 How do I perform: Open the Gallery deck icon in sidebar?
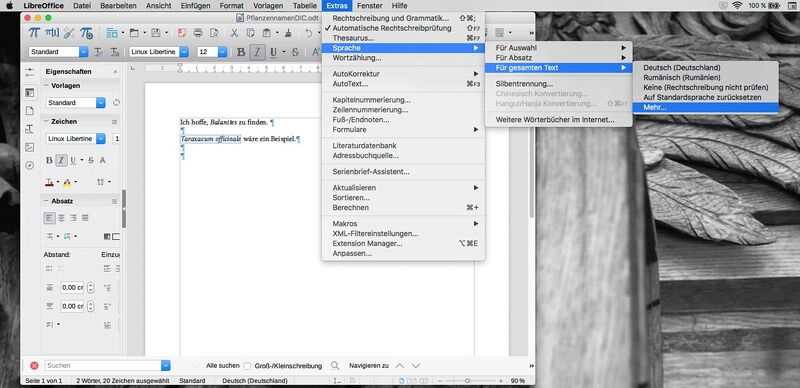pos(30,147)
